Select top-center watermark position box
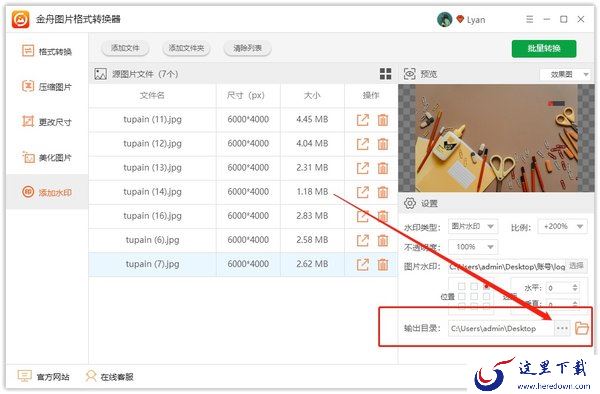 [474, 286]
